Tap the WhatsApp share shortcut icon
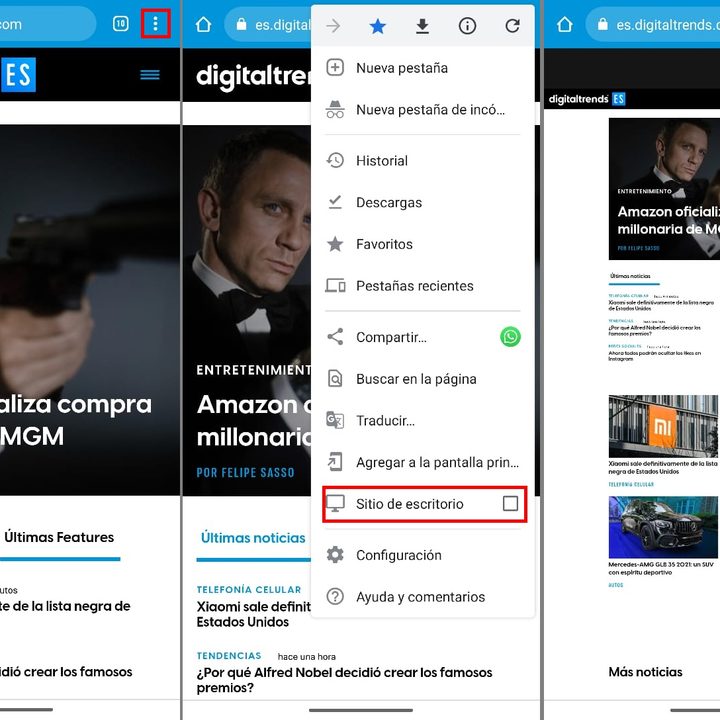This screenshot has width=720, height=720. 510,337
